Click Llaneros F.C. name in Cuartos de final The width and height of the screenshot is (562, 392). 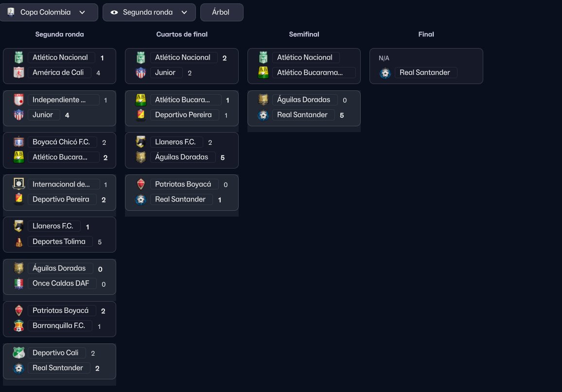[x=176, y=142]
